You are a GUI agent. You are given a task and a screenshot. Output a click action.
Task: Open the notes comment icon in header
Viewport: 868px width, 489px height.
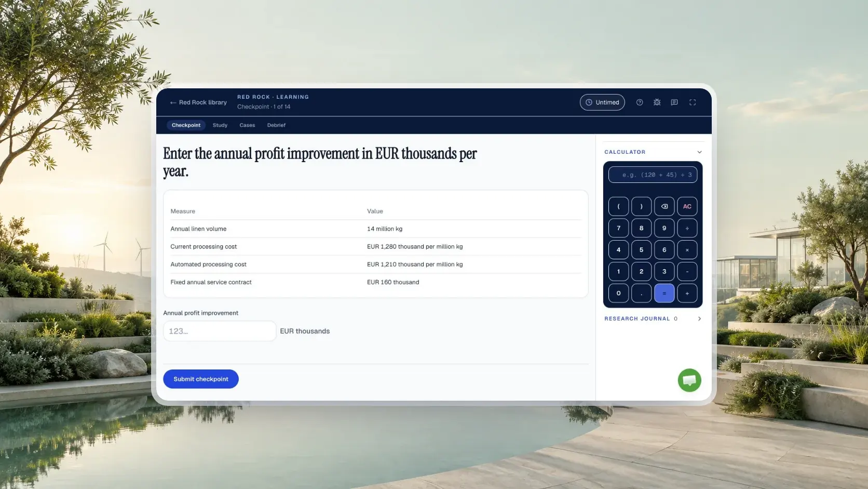tap(674, 102)
